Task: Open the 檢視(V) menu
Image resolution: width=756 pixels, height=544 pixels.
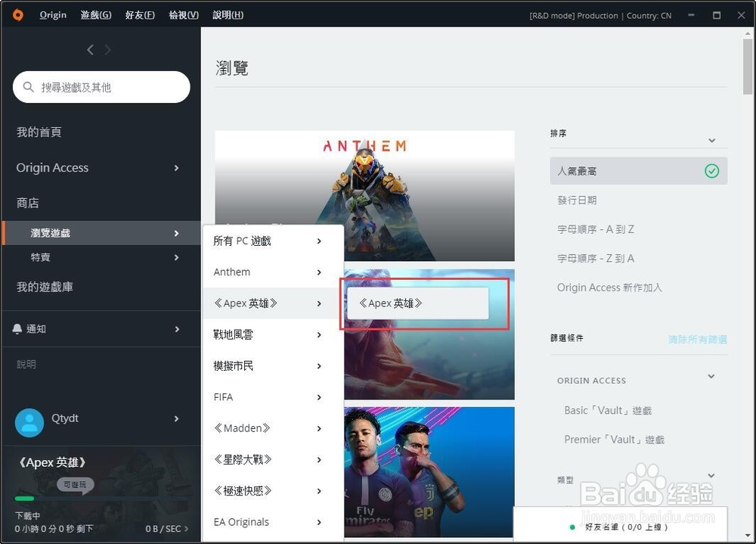Action: pos(184,15)
